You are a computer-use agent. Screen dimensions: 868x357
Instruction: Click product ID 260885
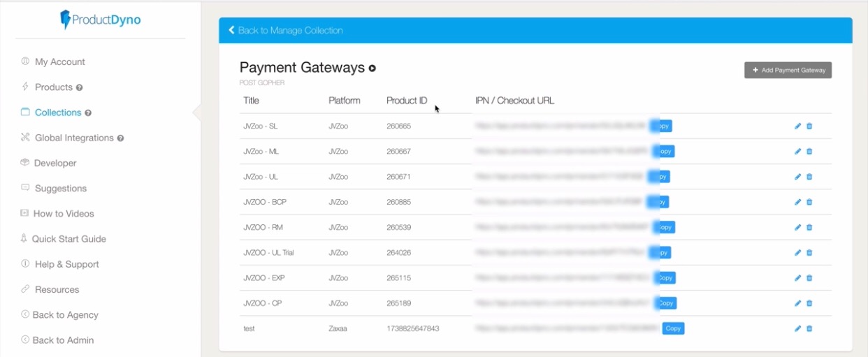(x=398, y=202)
